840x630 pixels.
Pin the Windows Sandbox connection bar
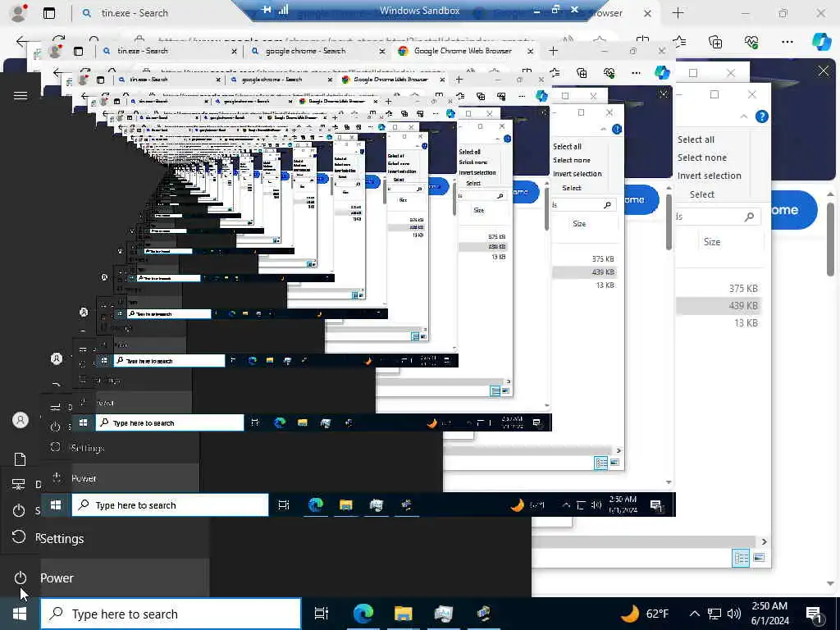(x=267, y=10)
